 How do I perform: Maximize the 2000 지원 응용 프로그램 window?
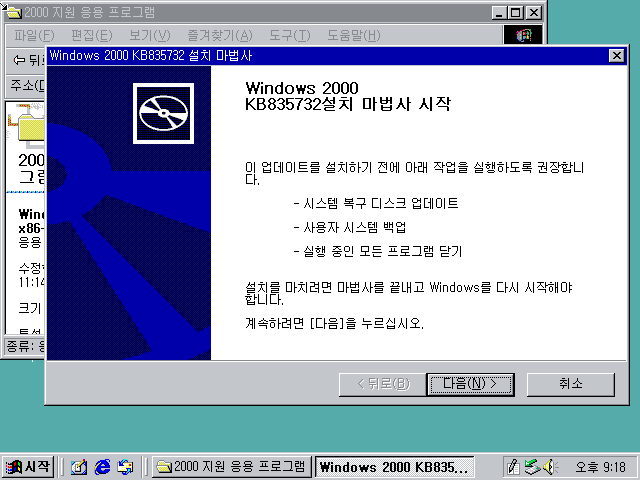(515, 13)
